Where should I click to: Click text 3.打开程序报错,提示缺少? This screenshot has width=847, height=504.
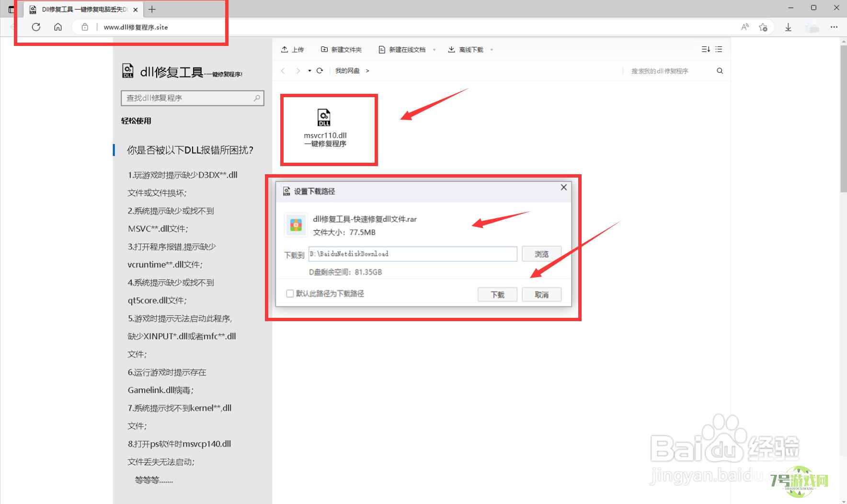[x=172, y=246]
